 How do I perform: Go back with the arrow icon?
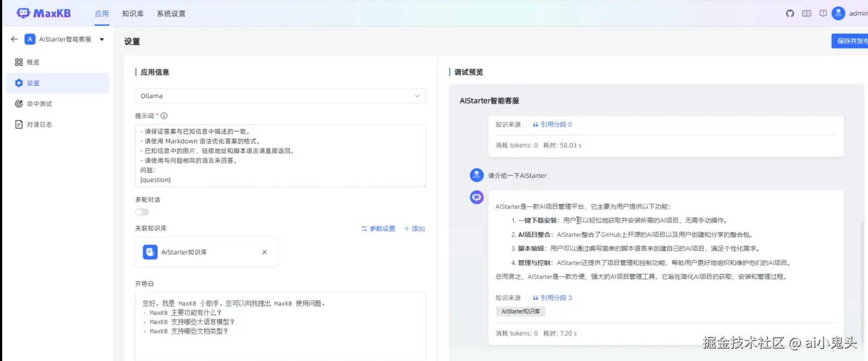[x=14, y=39]
